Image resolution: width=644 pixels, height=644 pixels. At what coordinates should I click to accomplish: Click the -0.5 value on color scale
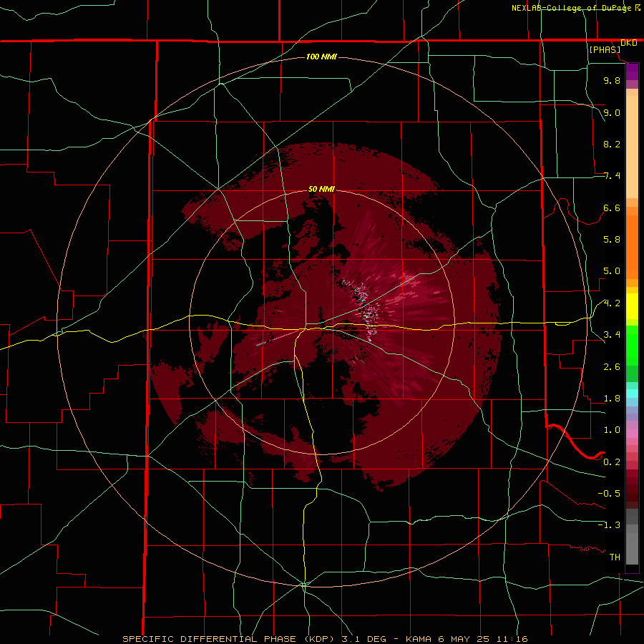click(609, 494)
